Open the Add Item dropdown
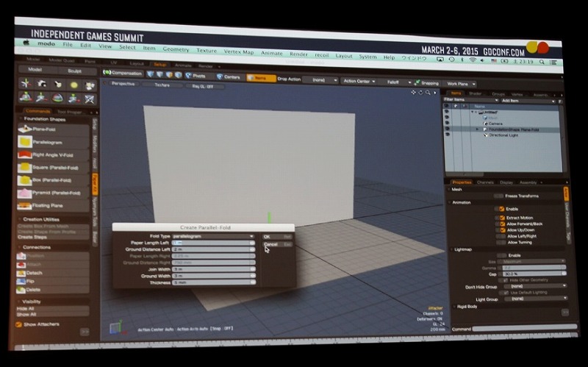This screenshot has width=588, height=367. (528, 101)
